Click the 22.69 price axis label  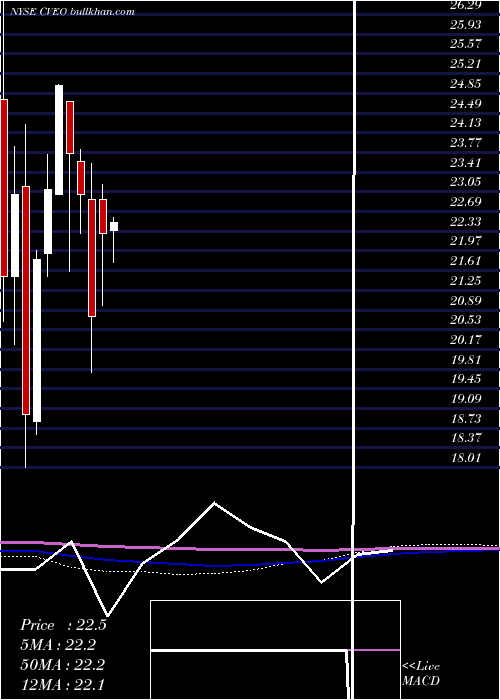pos(466,202)
